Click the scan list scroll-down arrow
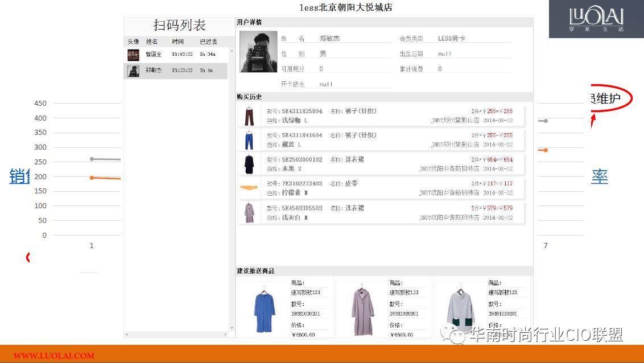The width and height of the screenshot is (644, 363). tap(232, 328)
